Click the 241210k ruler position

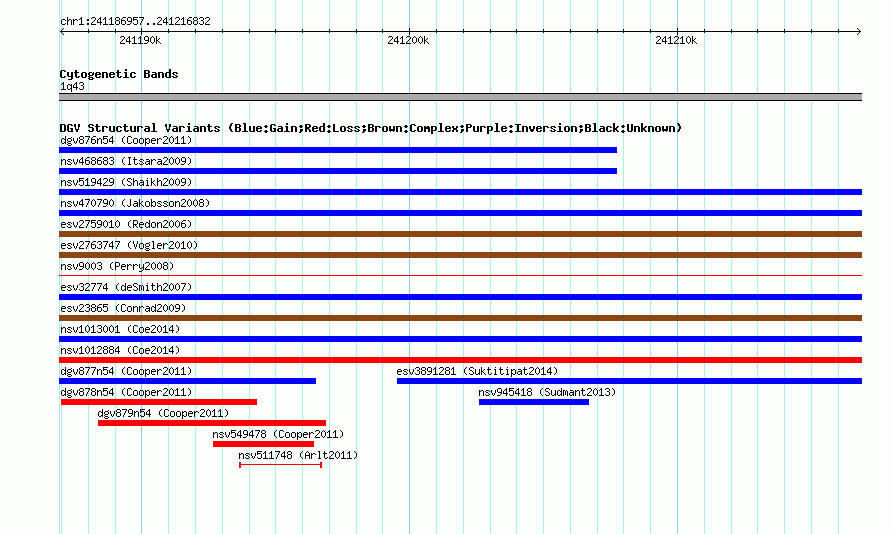click(676, 40)
